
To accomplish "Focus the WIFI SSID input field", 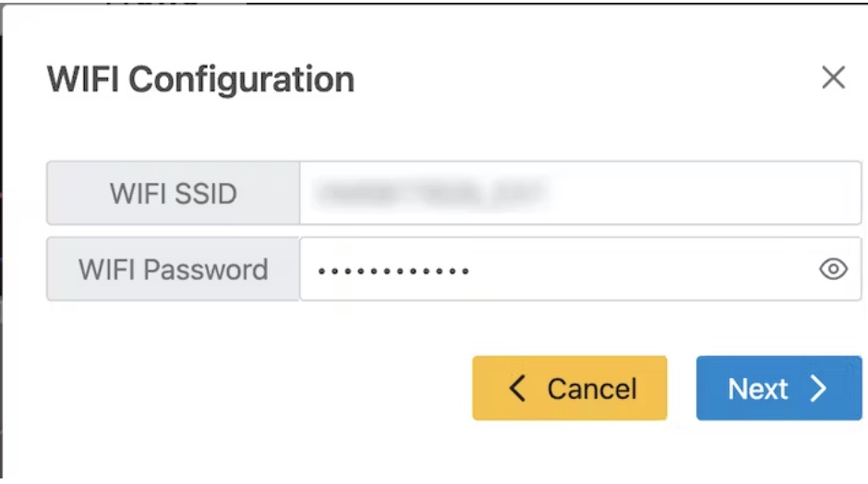I will [580, 193].
